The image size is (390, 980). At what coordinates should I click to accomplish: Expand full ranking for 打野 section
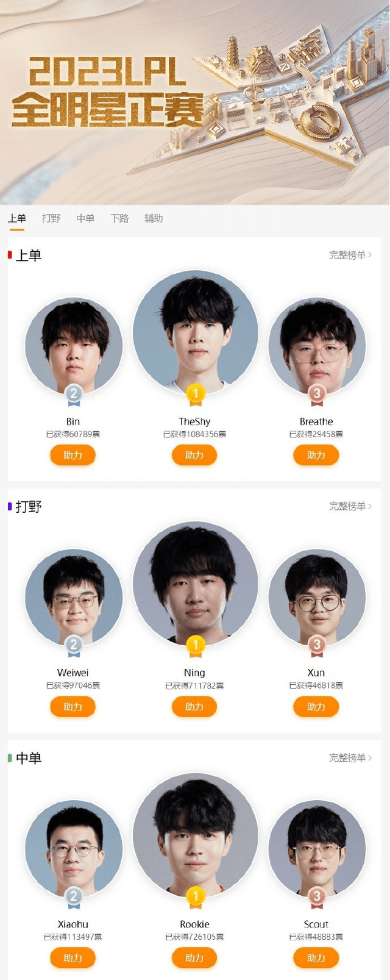350,506
